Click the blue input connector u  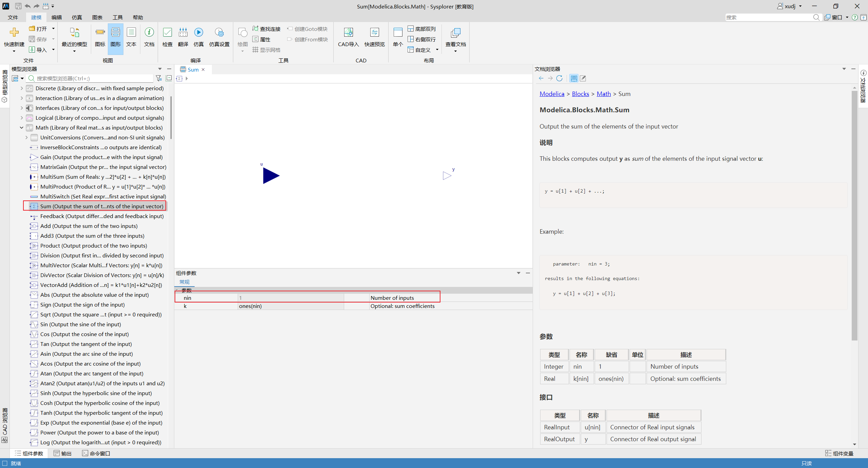pos(271,176)
